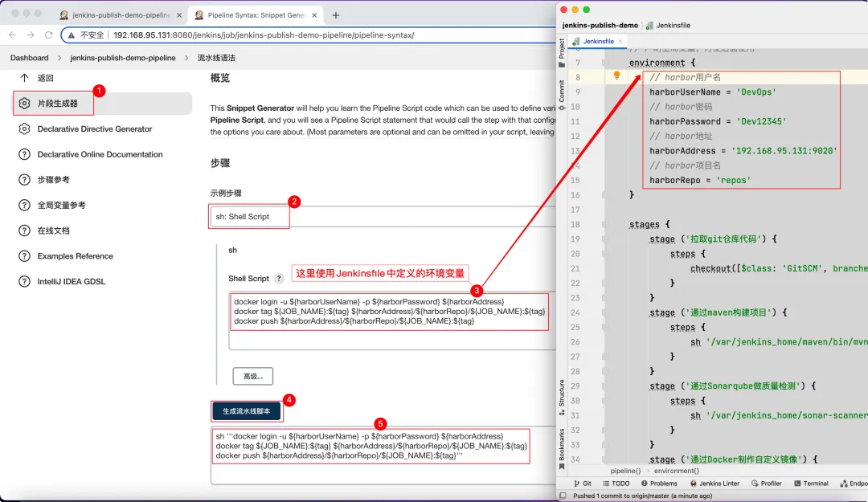Screen dimensions: 868x502
Task: Click the generated pipeline script output box
Action: tap(383, 456)
